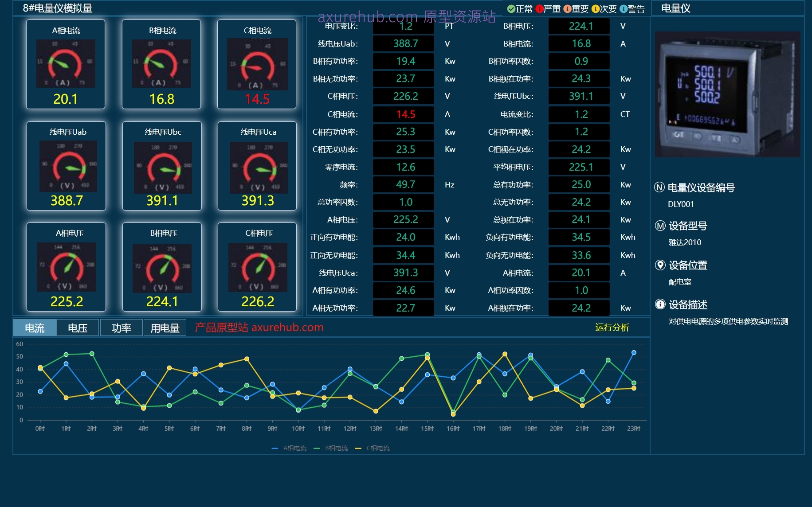Image resolution: width=812 pixels, height=507 pixels.
Task: Click the 负向有功电能 value 34.5 field
Action: tap(579, 237)
